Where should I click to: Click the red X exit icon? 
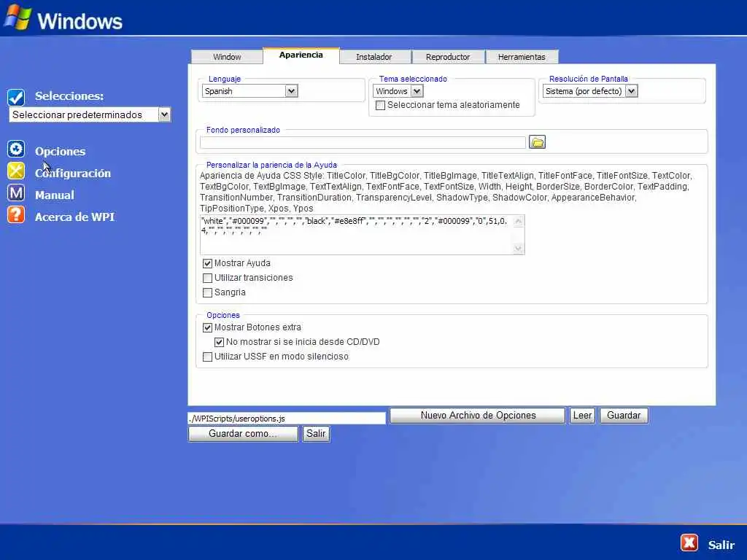pyautogui.click(x=689, y=542)
